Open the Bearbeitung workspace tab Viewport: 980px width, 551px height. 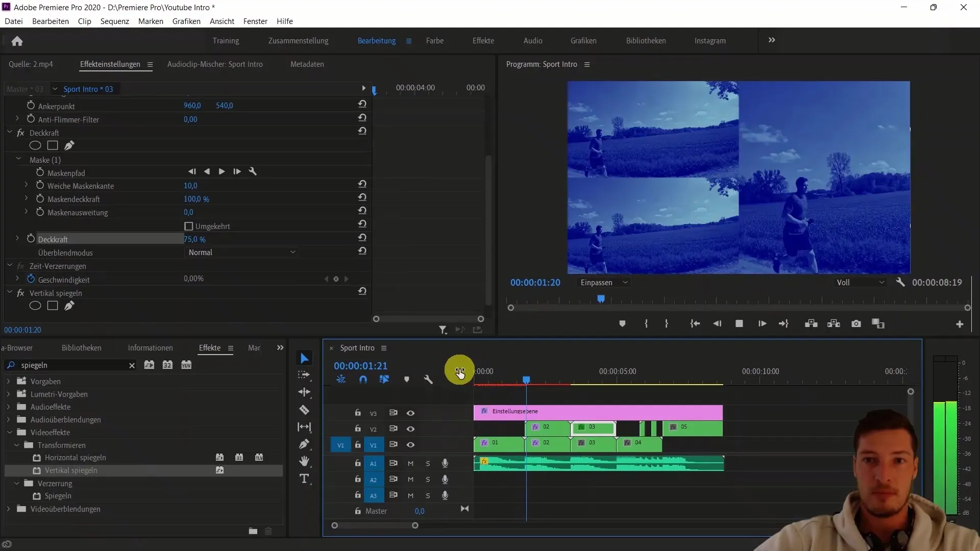pyautogui.click(x=376, y=40)
